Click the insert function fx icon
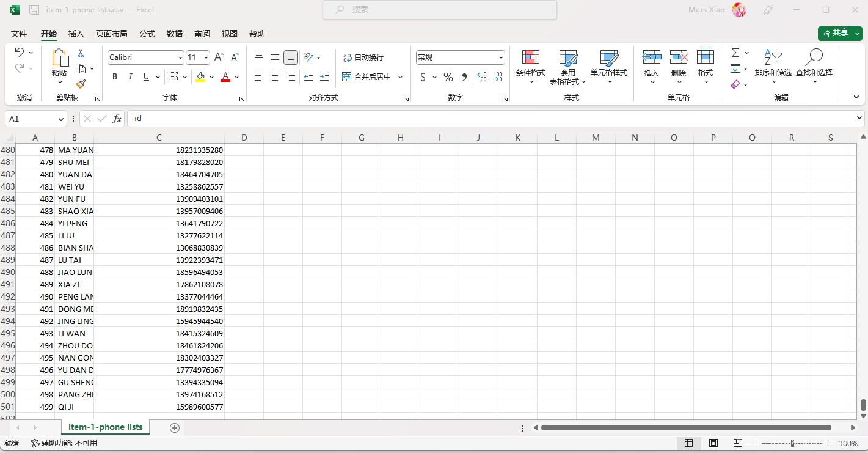 (117, 119)
